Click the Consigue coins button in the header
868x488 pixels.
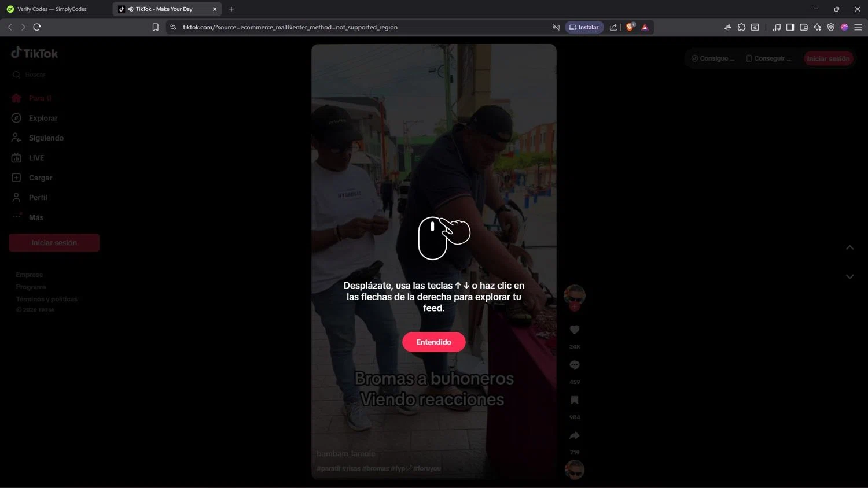point(713,58)
